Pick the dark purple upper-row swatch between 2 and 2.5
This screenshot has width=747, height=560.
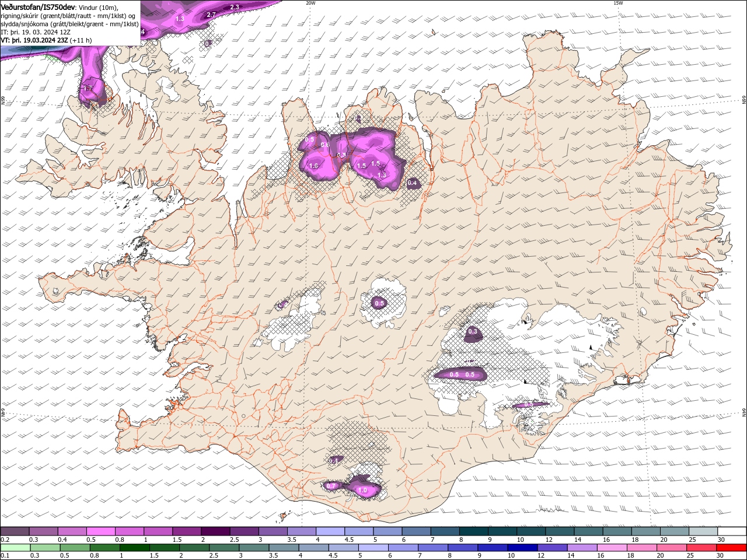pyautogui.click(x=215, y=531)
